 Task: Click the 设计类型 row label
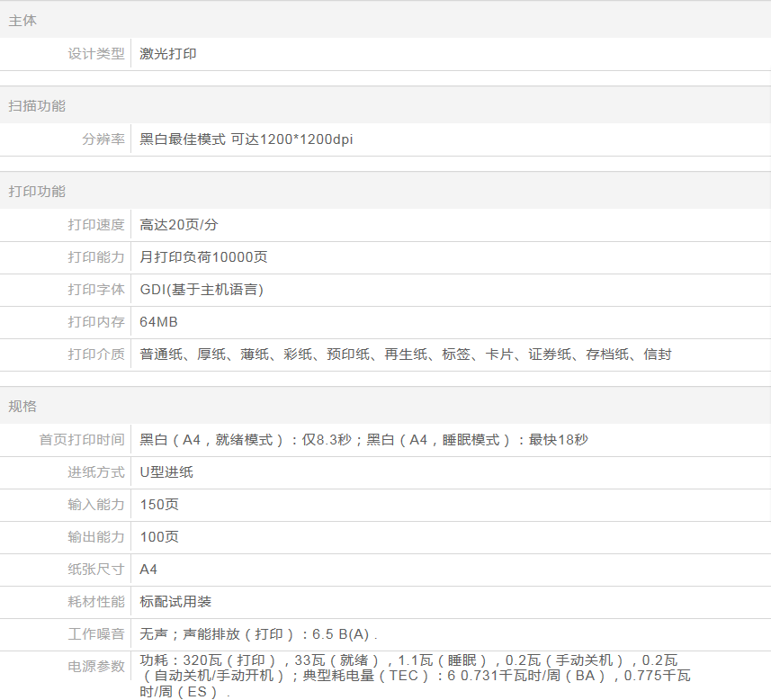pos(96,54)
